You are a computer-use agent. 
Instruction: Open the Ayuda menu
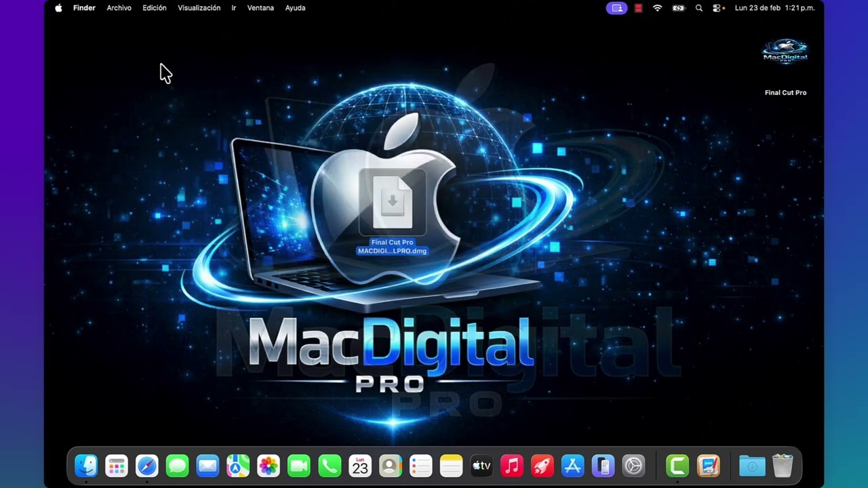pyautogui.click(x=295, y=8)
